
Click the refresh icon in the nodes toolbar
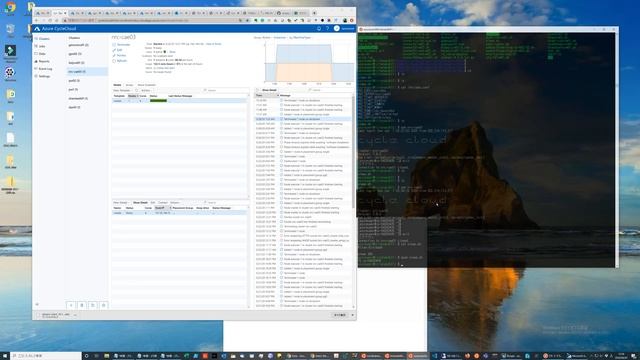(137, 90)
